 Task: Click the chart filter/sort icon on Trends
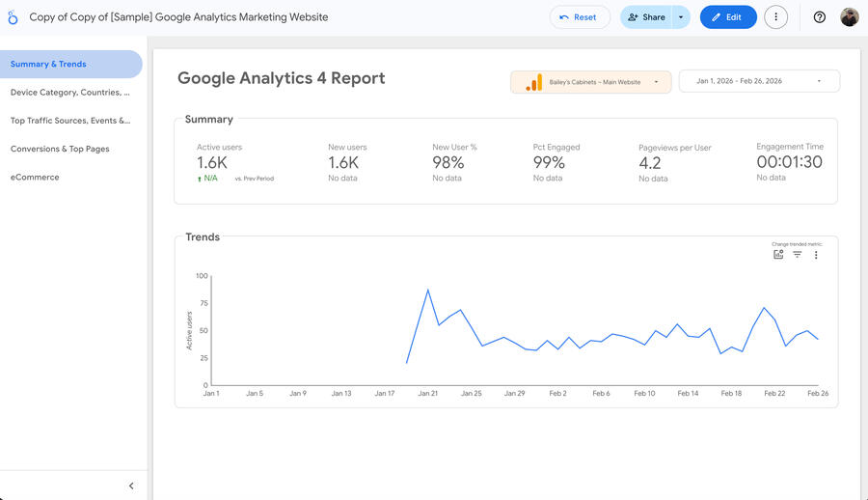798,255
